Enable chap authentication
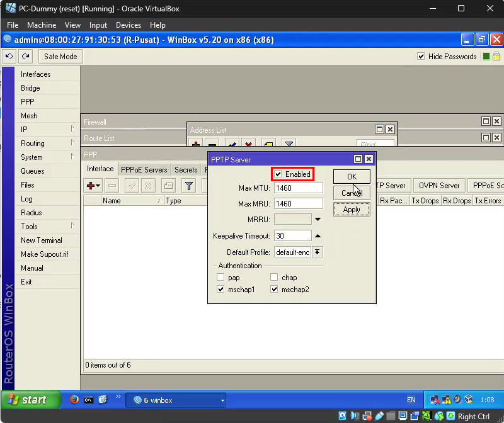Image resolution: width=504 pixels, height=423 pixels. (274, 277)
